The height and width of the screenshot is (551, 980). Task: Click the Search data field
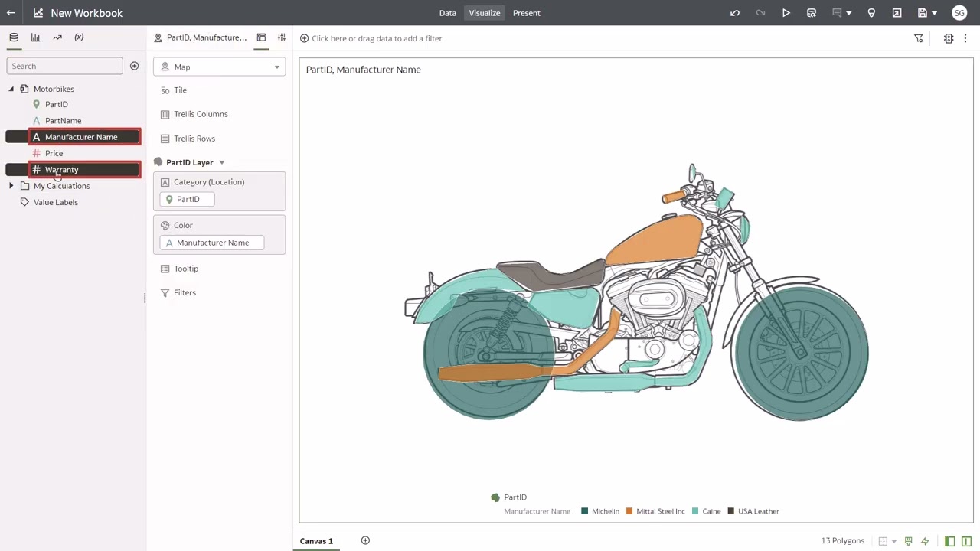(64, 66)
